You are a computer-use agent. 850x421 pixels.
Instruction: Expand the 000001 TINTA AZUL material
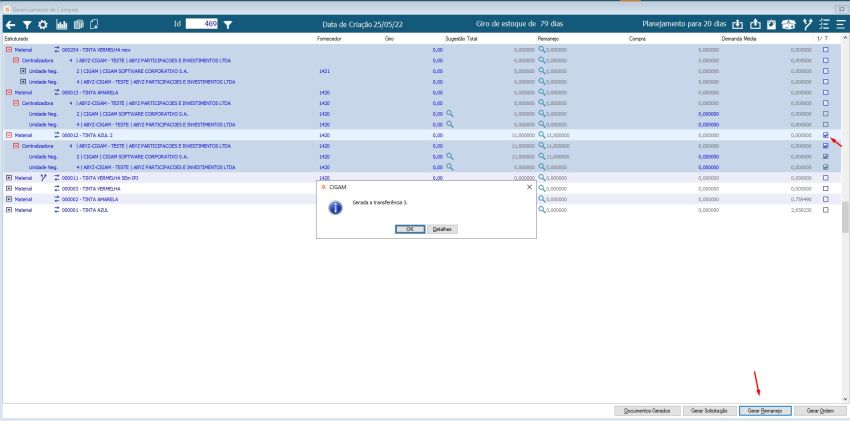coord(9,210)
